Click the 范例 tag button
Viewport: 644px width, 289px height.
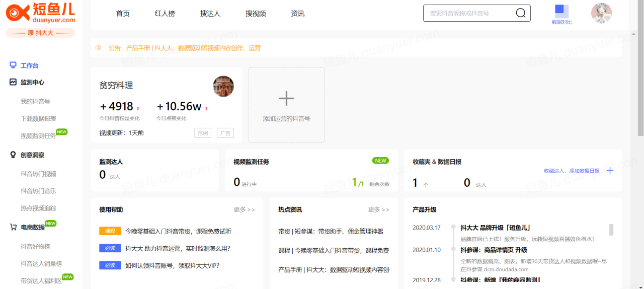coord(203,133)
